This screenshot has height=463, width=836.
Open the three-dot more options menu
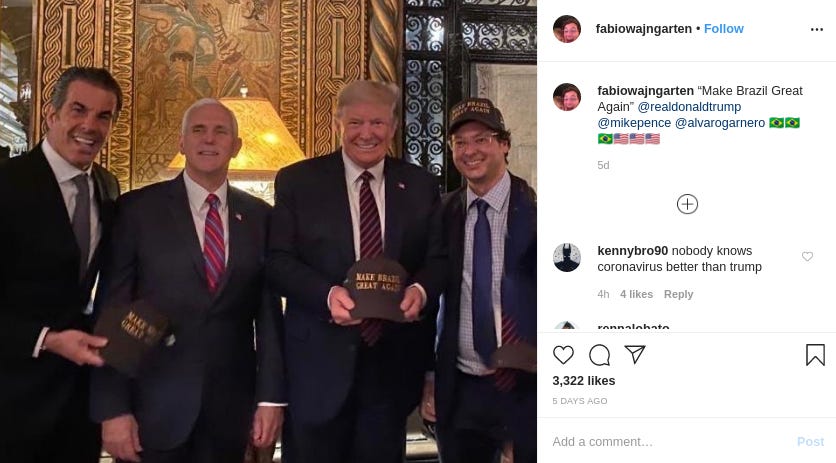coord(817,29)
